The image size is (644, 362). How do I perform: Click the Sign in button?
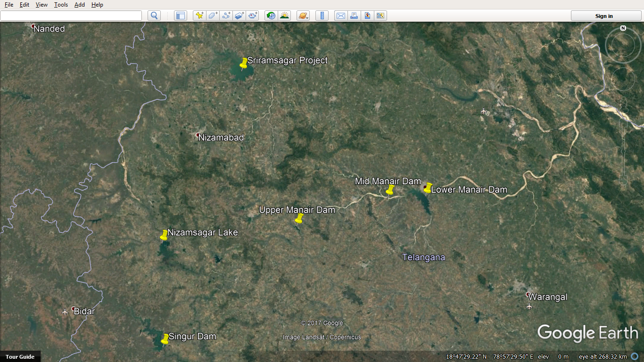pyautogui.click(x=603, y=15)
